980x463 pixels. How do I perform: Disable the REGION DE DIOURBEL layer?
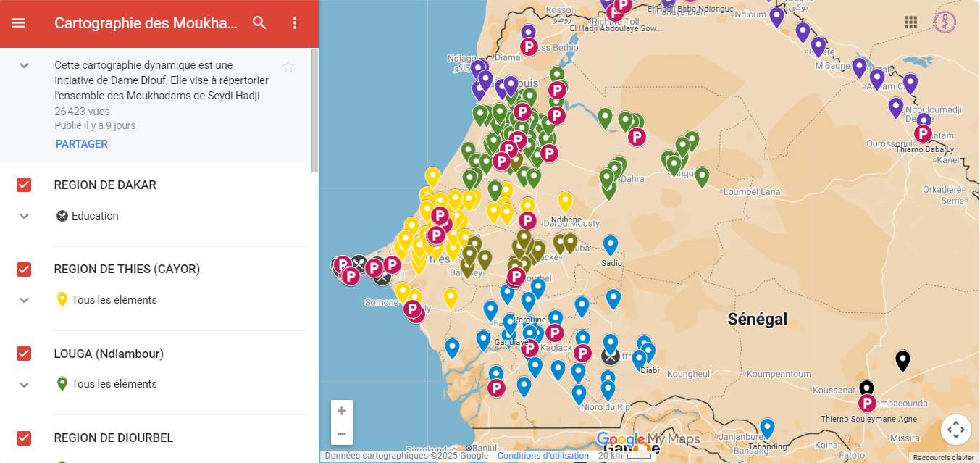point(24,438)
